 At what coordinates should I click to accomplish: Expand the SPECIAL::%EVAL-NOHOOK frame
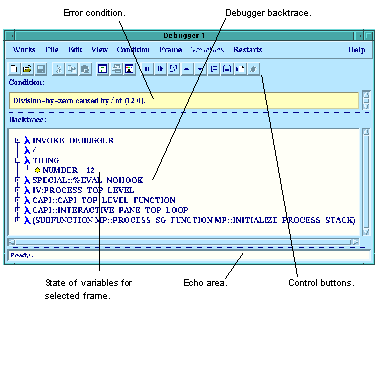click(x=17, y=180)
